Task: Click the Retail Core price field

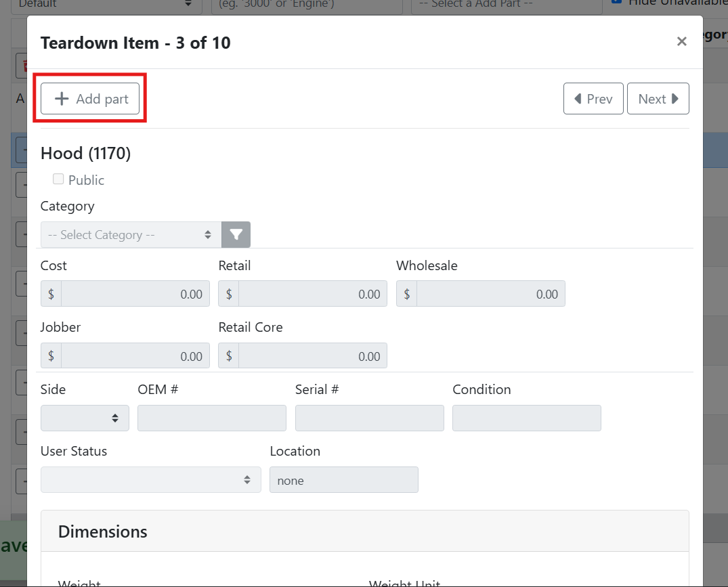Action: (x=312, y=355)
